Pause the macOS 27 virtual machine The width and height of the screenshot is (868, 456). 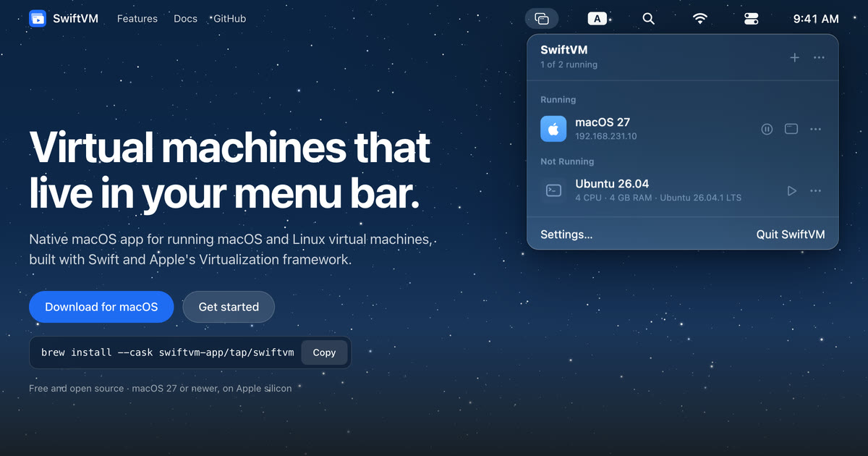point(767,129)
